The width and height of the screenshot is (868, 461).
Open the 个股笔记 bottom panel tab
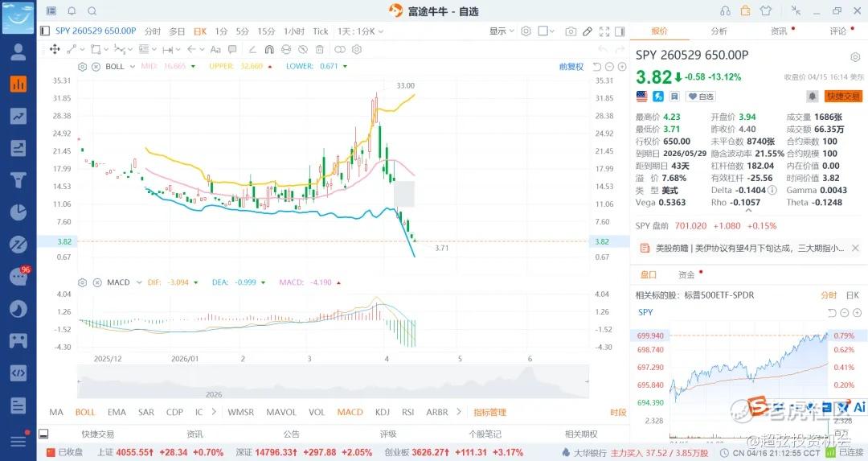tap(485, 434)
